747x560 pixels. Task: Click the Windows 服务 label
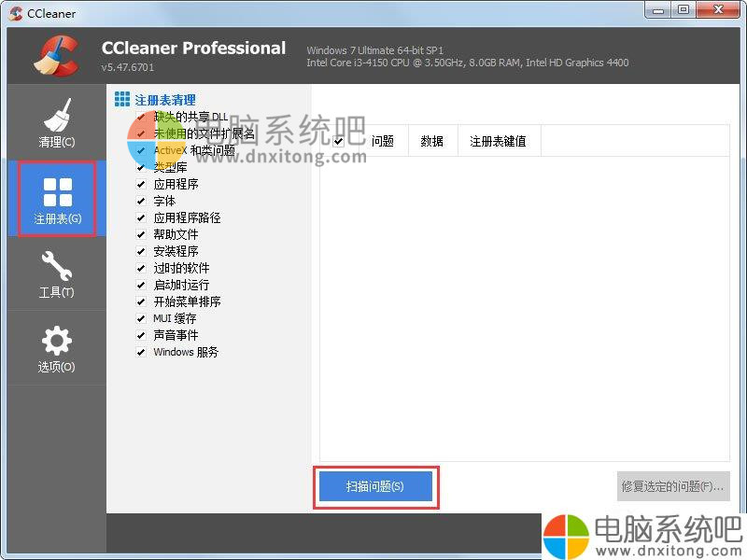tap(186, 352)
